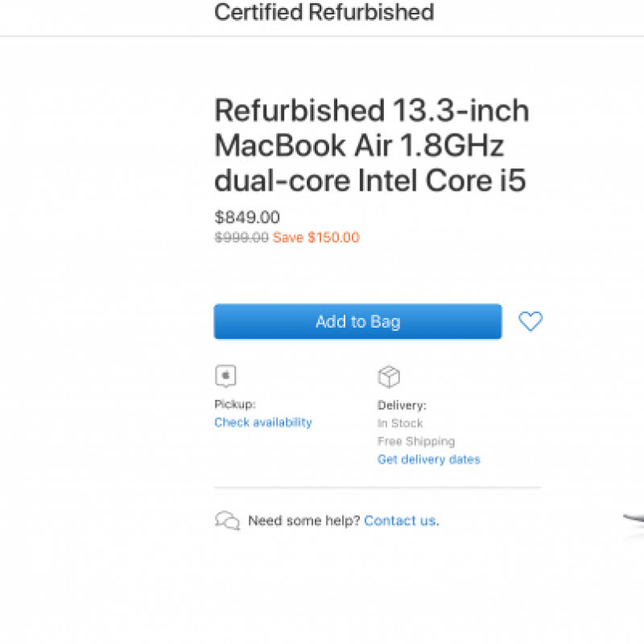644x644 pixels.
Task: Select the delivery box icon
Action: 389,376
